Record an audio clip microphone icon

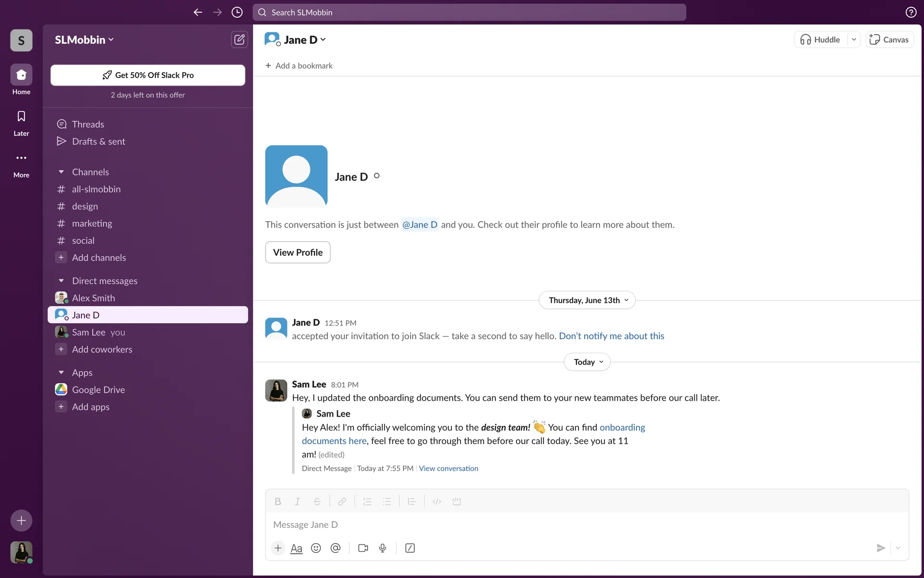tap(383, 548)
